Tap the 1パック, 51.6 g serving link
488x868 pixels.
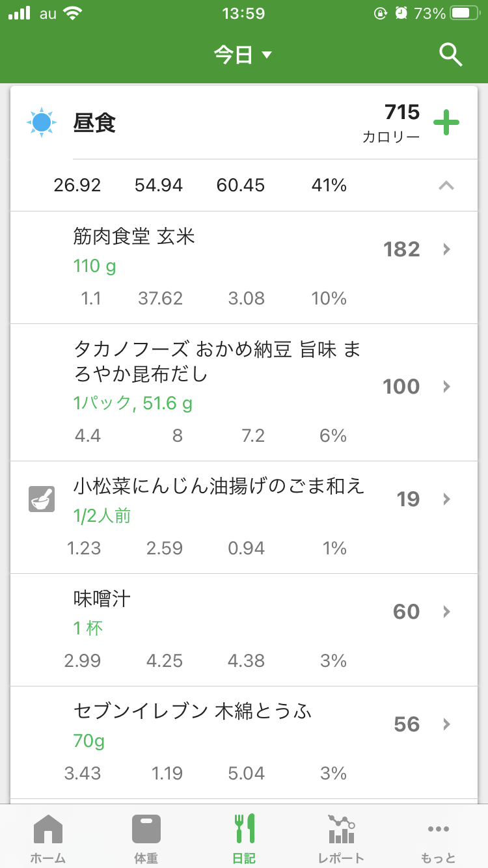tap(133, 403)
